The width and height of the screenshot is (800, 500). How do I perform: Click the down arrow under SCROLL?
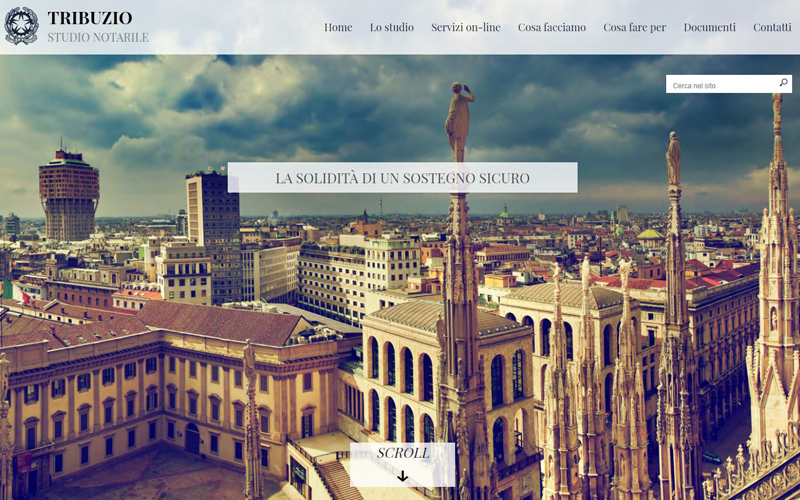[403, 476]
